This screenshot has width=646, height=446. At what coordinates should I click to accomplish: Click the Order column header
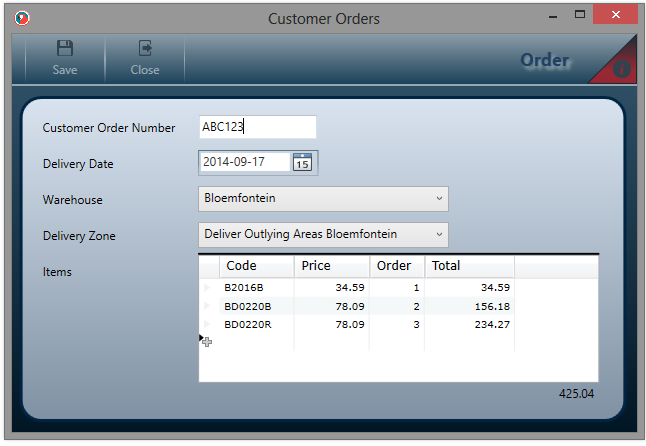[x=396, y=266]
